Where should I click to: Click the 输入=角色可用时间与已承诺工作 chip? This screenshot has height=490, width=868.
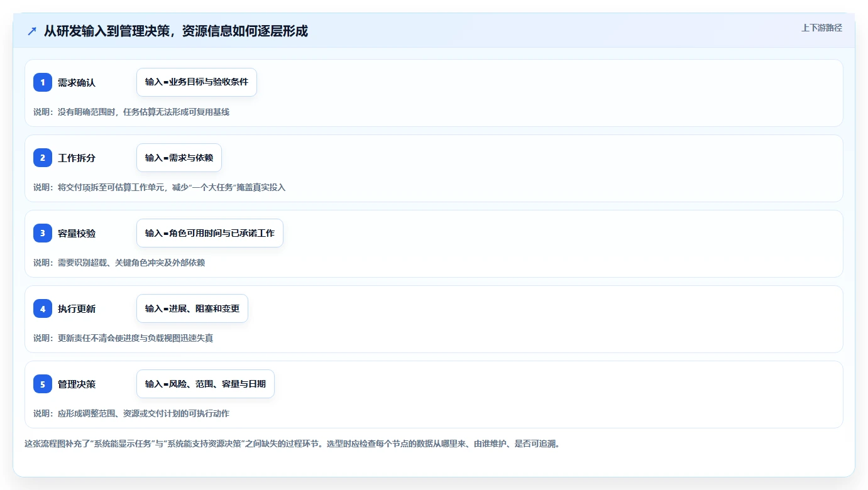[x=210, y=233]
